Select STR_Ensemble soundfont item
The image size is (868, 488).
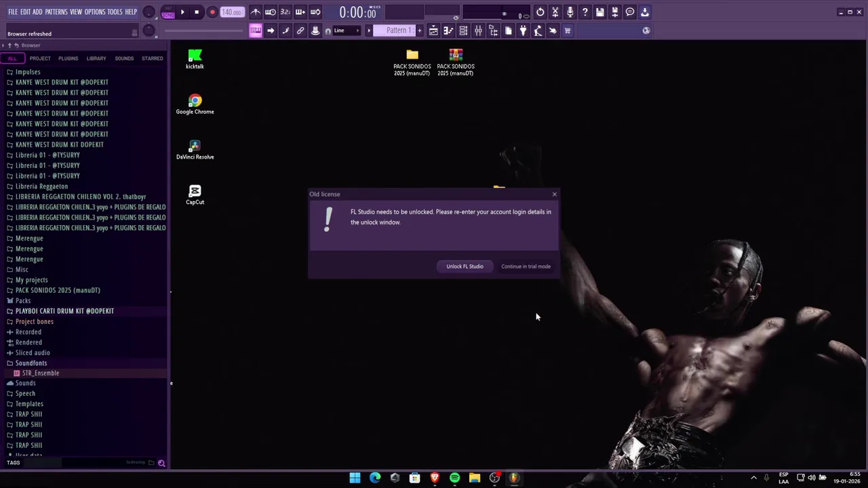pyautogui.click(x=41, y=373)
